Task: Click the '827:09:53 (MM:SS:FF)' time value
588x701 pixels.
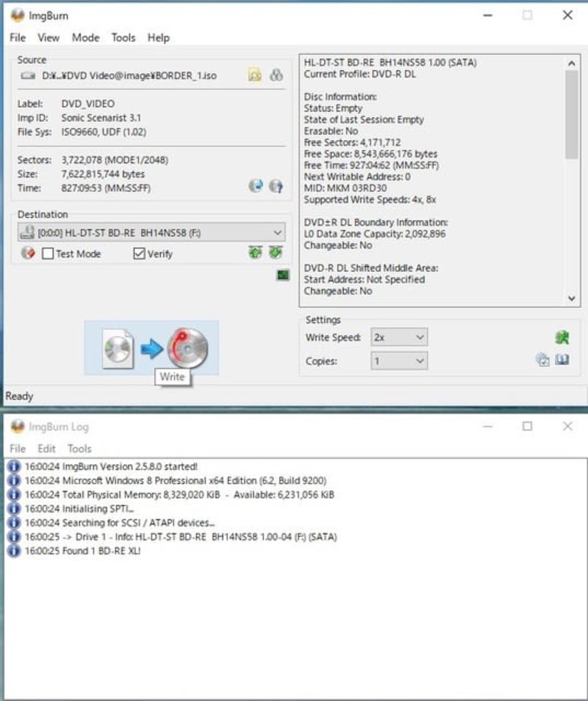Action: [106, 188]
